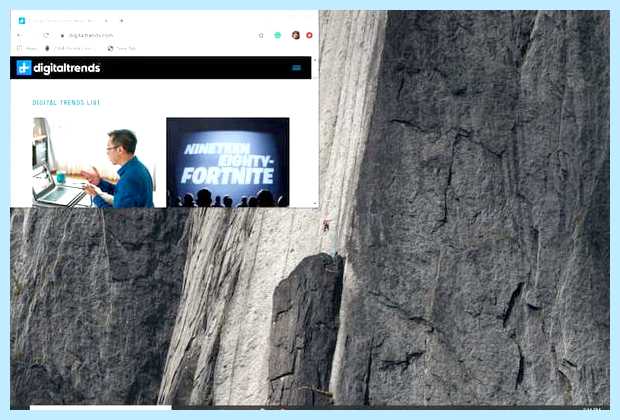620x420 pixels.
Task: Open the Nineteen Eighty-Fortnite article thumbnail
Action: pos(228,162)
